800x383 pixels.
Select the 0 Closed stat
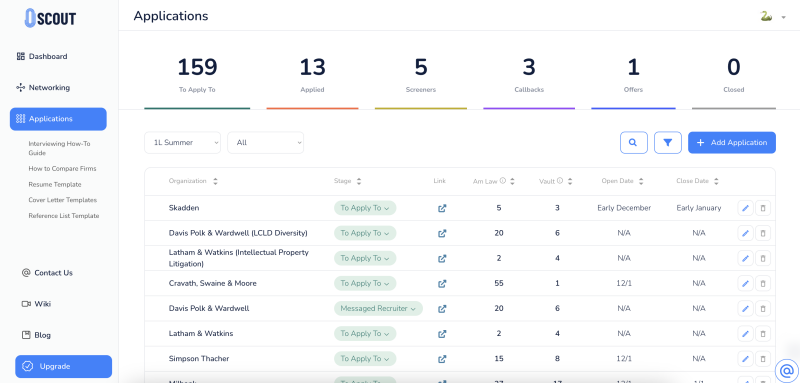734,75
